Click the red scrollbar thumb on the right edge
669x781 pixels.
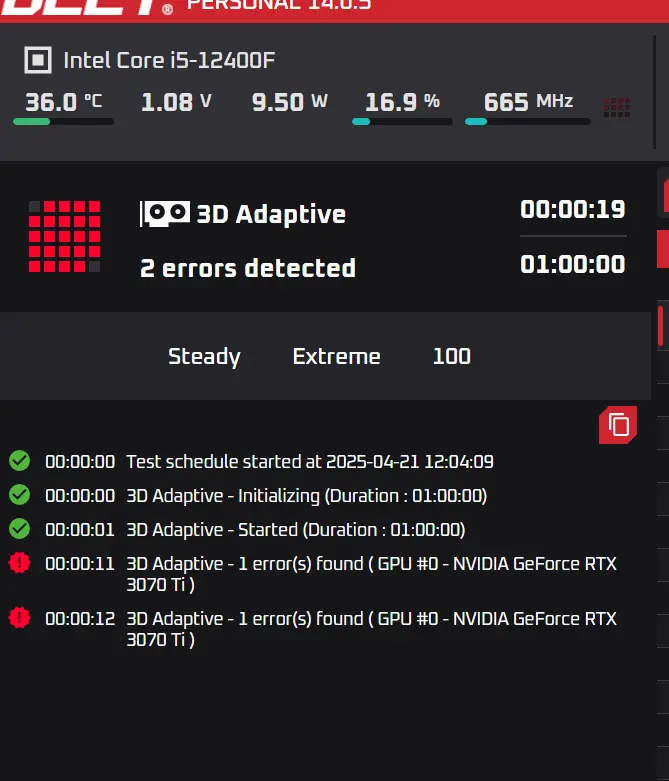tap(661, 326)
